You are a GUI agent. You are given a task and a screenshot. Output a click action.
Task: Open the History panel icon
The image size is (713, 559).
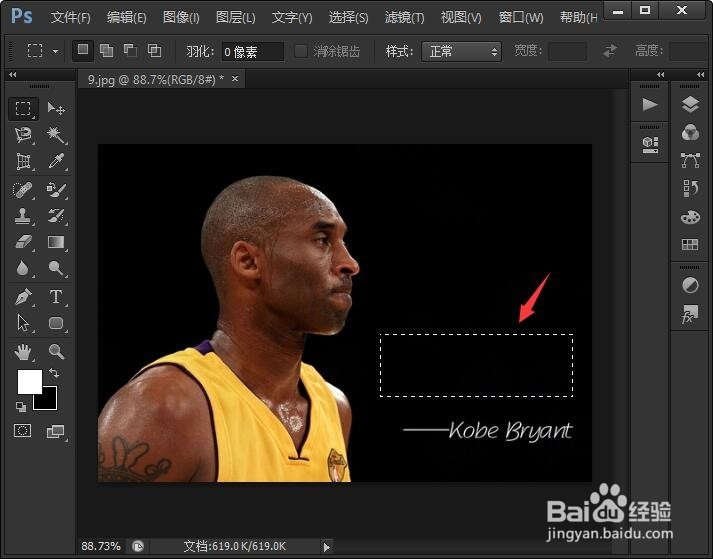(x=690, y=188)
